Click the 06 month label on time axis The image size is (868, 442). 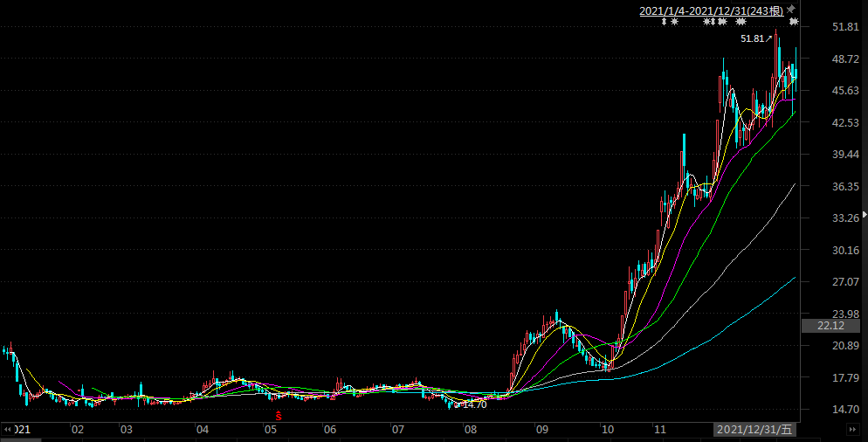pos(330,430)
